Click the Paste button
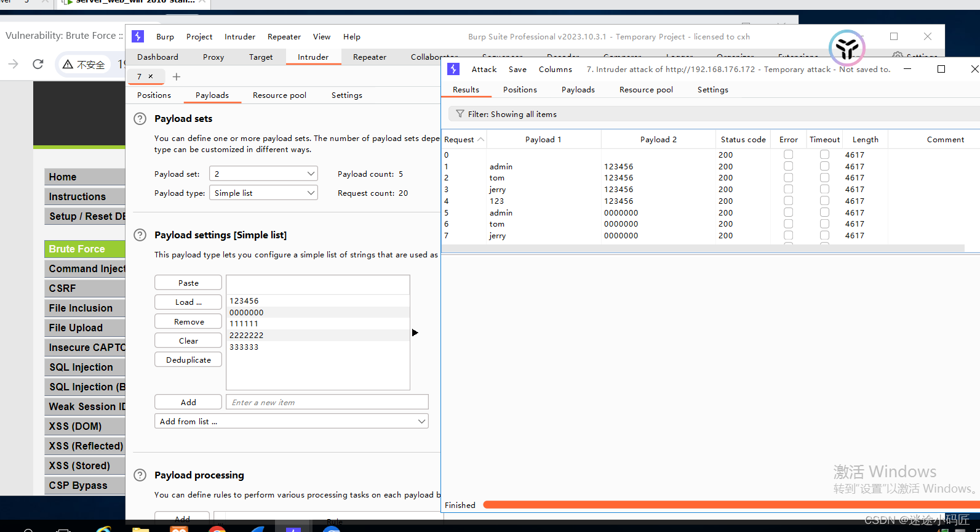 click(x=188, y=283)
